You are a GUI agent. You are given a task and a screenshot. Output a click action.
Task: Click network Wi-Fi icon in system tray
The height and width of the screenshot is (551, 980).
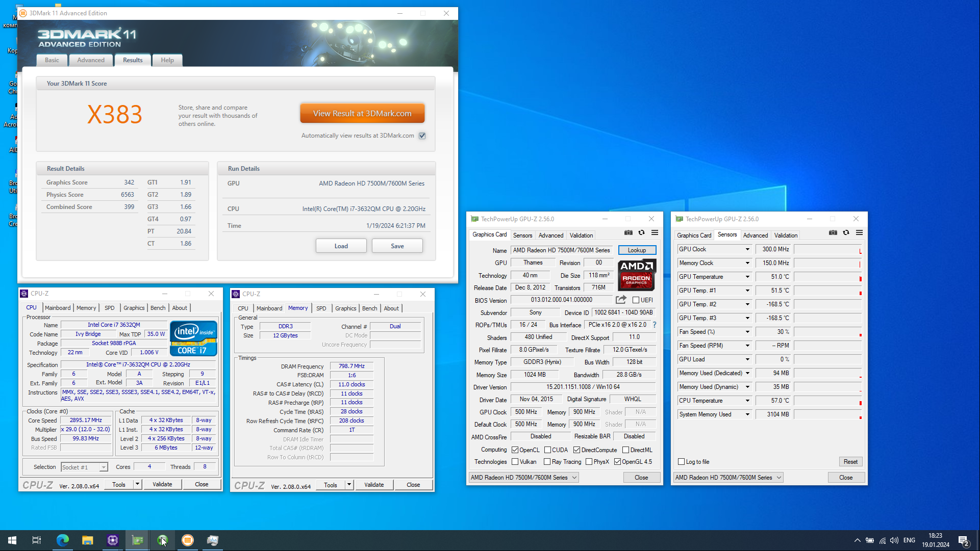coord(883,540)
